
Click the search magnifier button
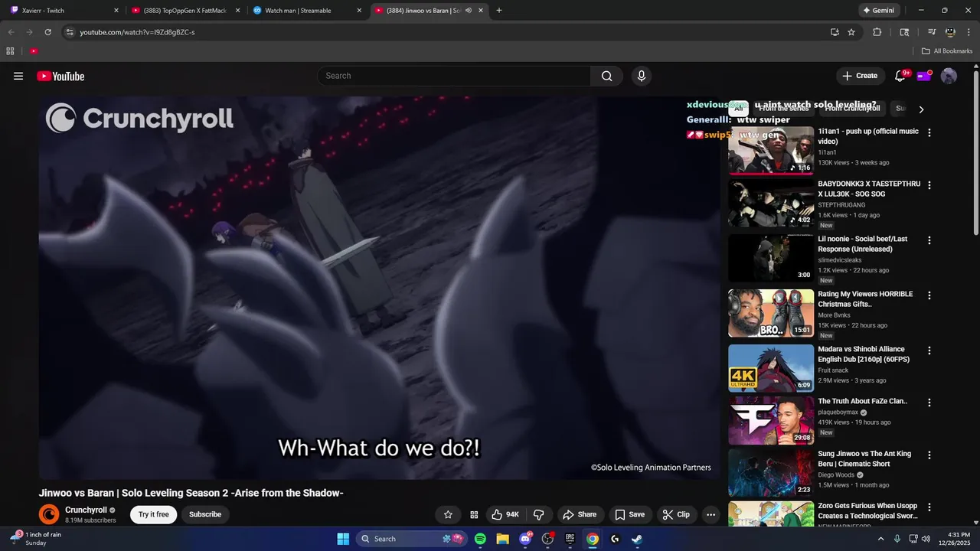(606, 76)
